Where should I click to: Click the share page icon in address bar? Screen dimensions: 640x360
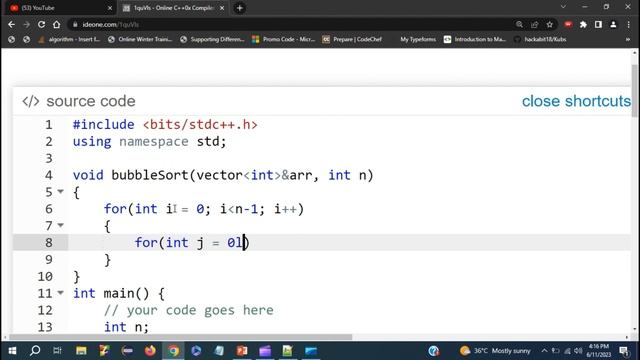[x=534, y=24]
